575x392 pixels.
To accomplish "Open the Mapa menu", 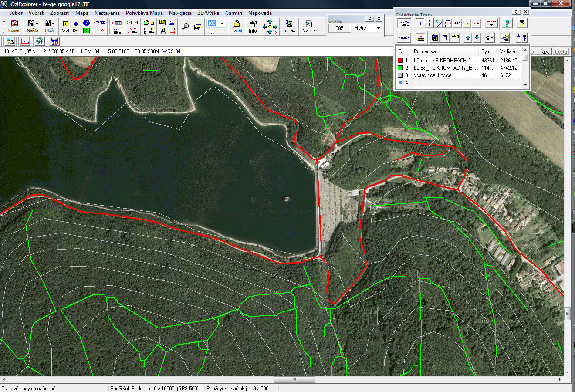I will (x=81, y=13).
